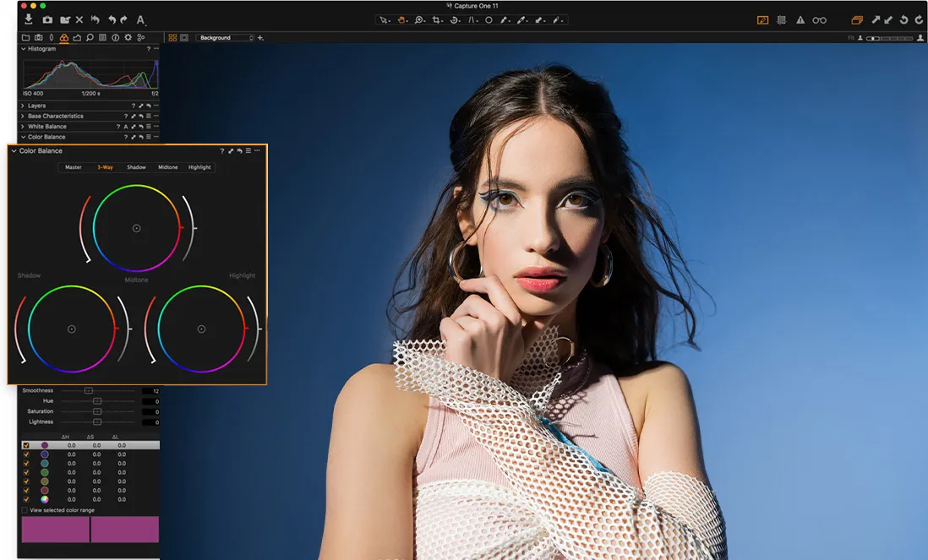The height and width of the screenshot is (560, 928).
Task: Switch to the Shadow tab
Action: 136,167
